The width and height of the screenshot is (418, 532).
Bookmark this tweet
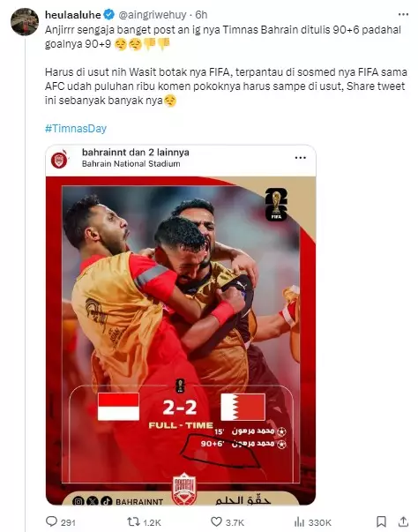coord(381,521)
